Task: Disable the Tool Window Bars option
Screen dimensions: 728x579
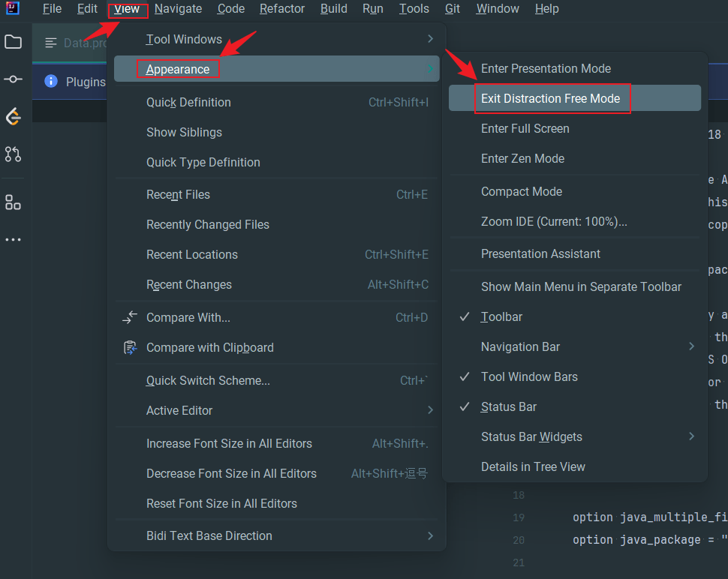Action: click(x=529, y=377)
